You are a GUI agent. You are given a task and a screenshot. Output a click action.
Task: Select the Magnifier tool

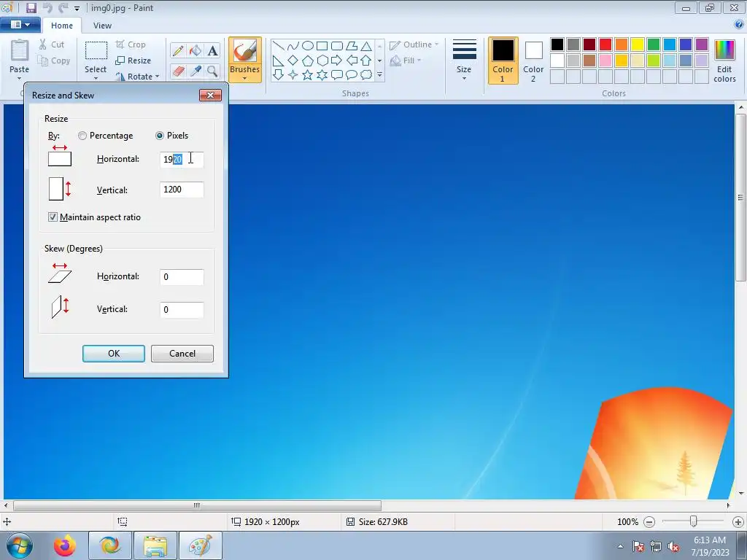coord(212,71)
